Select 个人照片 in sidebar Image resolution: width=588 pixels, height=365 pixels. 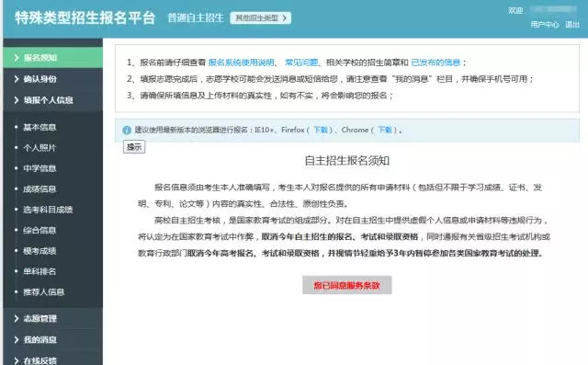40,148
